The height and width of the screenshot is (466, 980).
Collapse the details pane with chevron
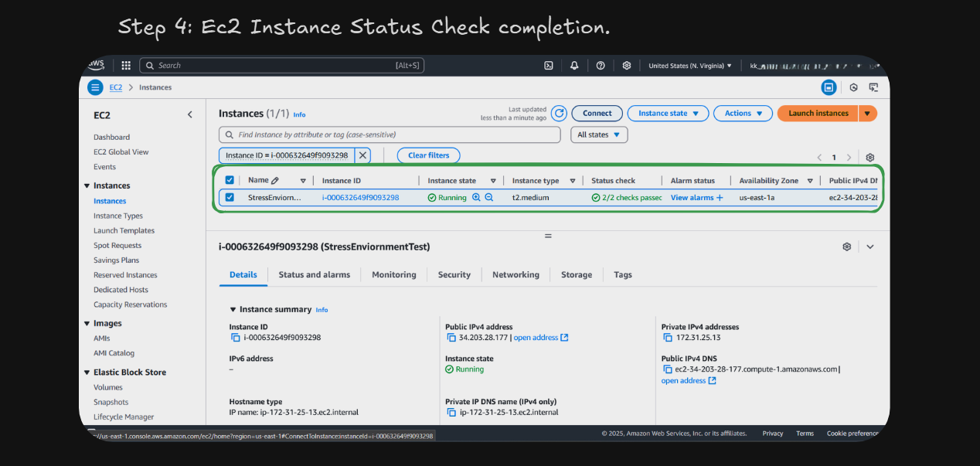tap(870, 247)
